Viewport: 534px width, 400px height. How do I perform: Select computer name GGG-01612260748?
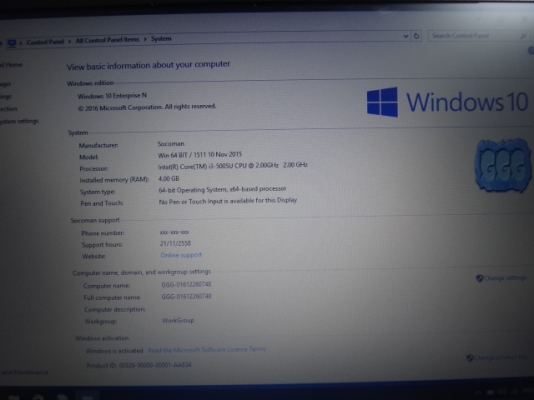[x=186, y=284]
